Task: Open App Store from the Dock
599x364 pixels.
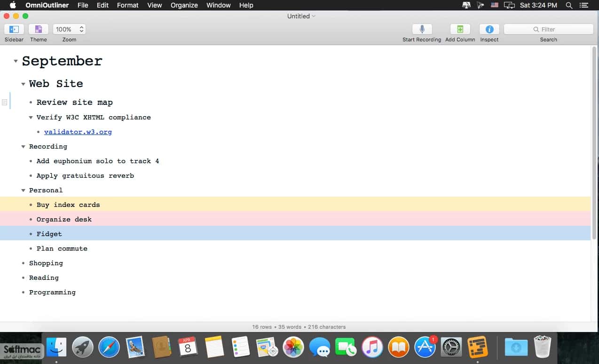Action: pos(425,348)
